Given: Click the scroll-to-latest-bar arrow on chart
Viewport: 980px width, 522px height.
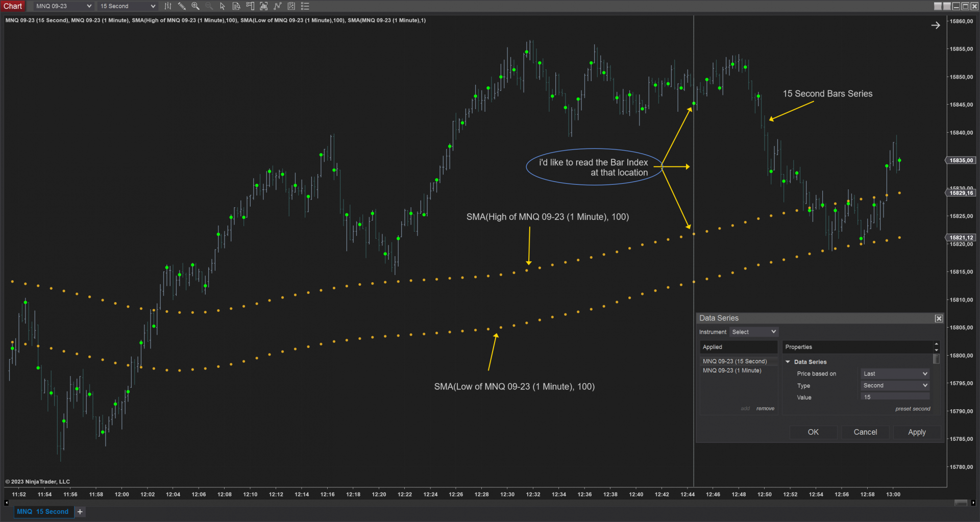Looking at the screenshot, I should 936,25.
